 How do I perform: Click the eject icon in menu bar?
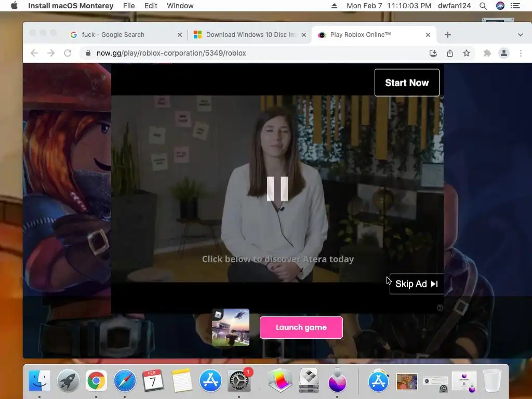pos(334,6)
